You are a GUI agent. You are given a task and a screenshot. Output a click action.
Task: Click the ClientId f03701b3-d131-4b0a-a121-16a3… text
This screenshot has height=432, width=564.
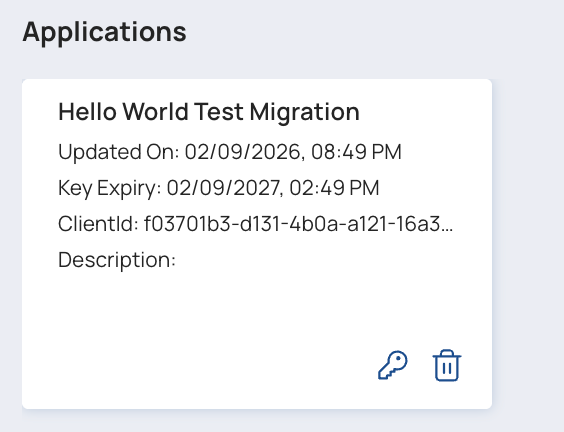tap(256, 224)
